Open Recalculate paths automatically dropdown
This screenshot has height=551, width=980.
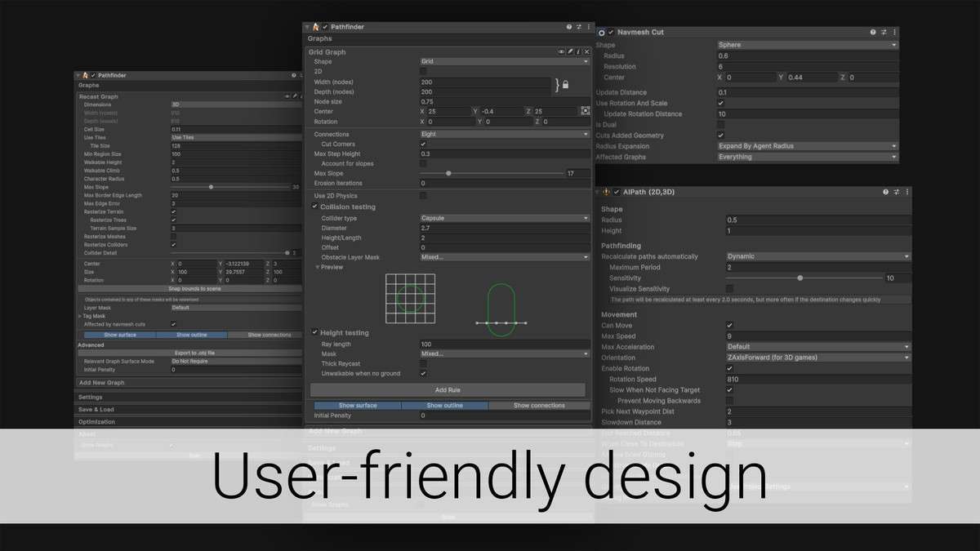[818, 256]
